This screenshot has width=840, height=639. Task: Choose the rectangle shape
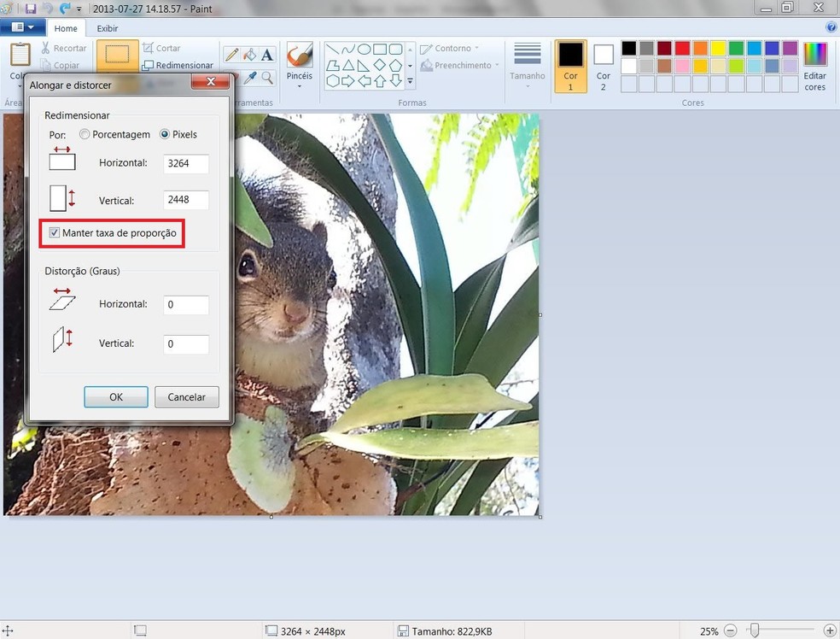pos(380,50)
